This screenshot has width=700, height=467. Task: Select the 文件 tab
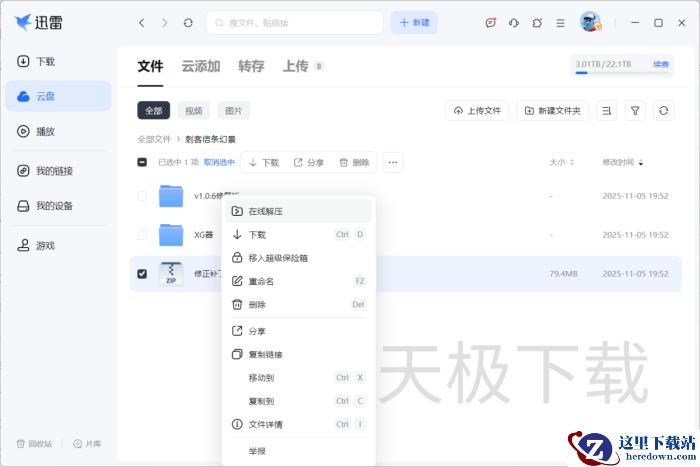pyautogui.click(x=150, y=66)
